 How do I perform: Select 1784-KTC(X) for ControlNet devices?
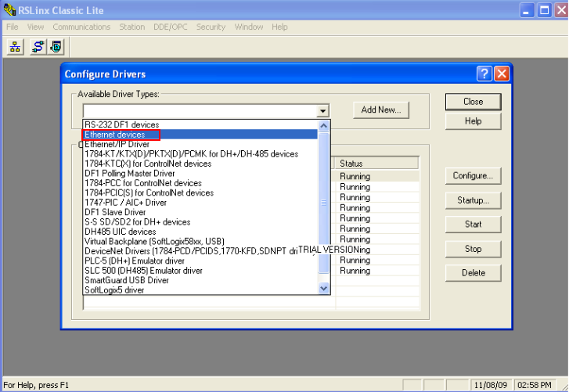(x=200, y=164)
